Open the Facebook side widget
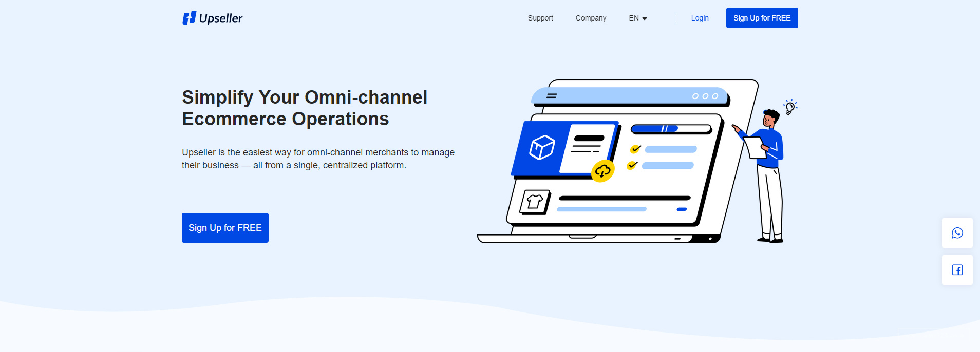Image resolution: width=980 pixels, height=352 pixels. 957,270
